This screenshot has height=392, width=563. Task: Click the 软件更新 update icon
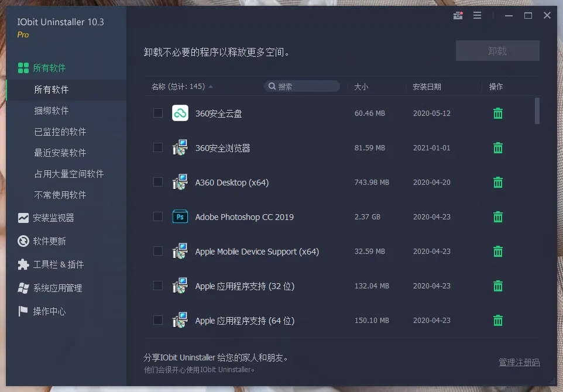pyautogui.click(x=23, y=241)
